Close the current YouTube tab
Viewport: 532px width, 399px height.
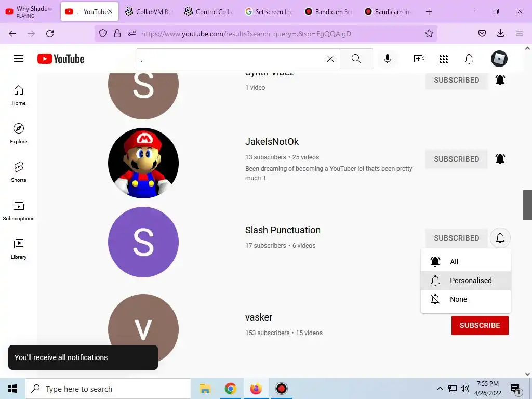(110, 11)
